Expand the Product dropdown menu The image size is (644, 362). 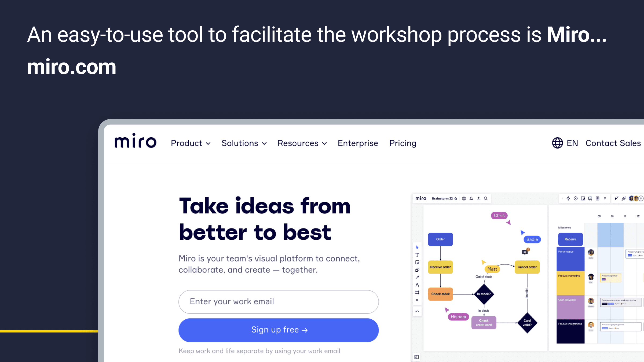[x=191, y=143]
